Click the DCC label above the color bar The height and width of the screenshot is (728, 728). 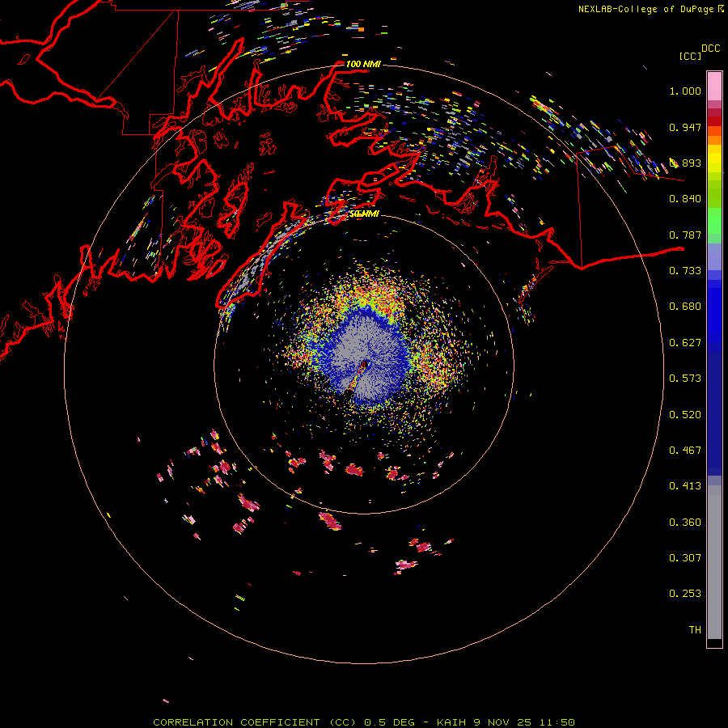point(710,49)
